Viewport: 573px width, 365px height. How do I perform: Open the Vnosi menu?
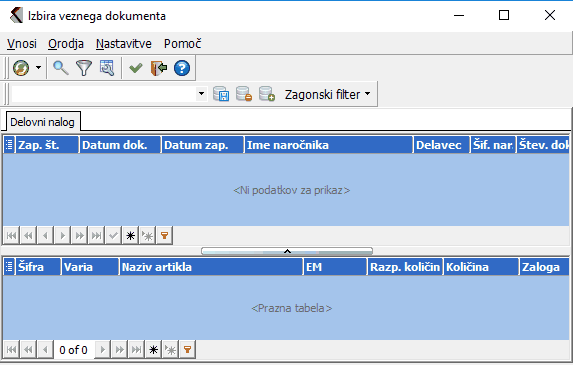tap(22, 44)
